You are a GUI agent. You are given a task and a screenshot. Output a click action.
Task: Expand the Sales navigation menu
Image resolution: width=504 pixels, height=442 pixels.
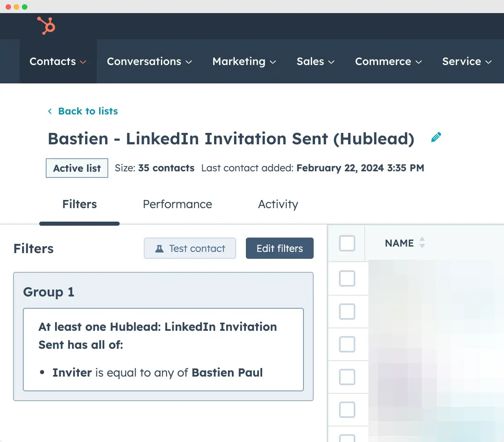point(315,61)
